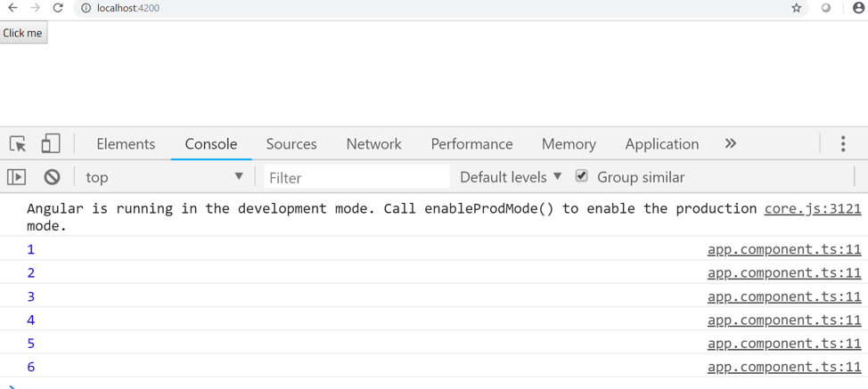The height and width of the screenshot is (389, 868).
Task: Click the inspect element picker icon
Action: coord(18,143)
